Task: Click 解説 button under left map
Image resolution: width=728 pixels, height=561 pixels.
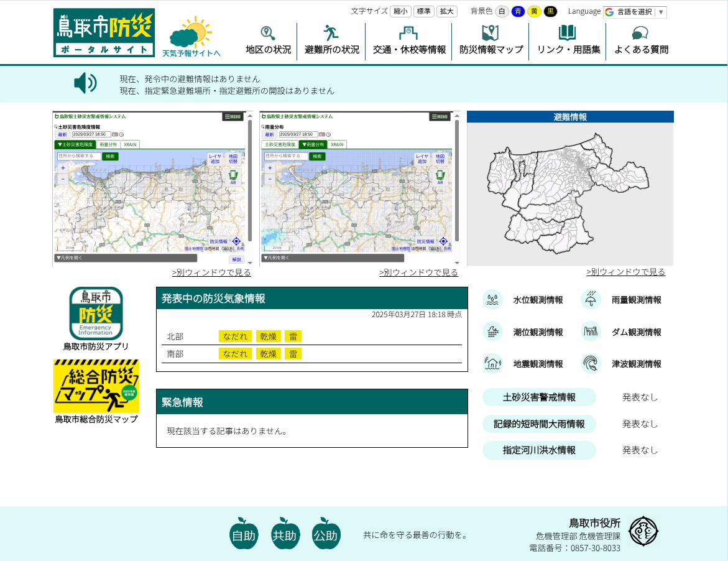Action: click(237, 259)
